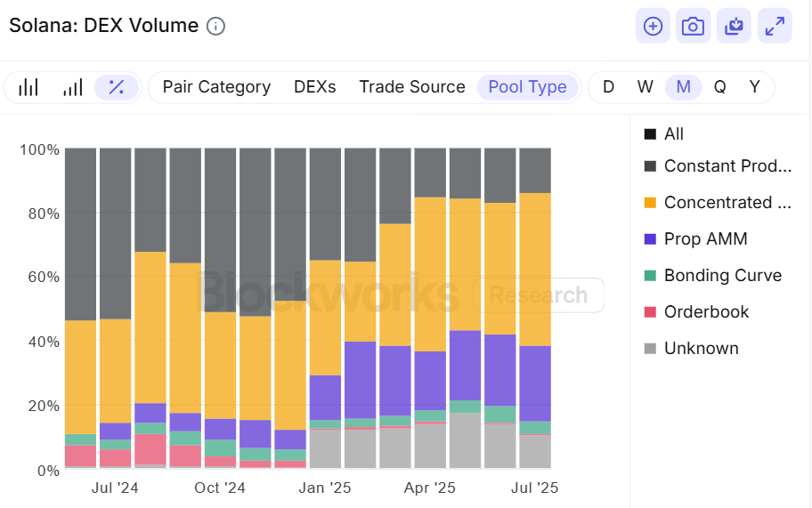812x508 pixels.
Task: Open the DEXs breakdown tab
Action: pos(315,87)
